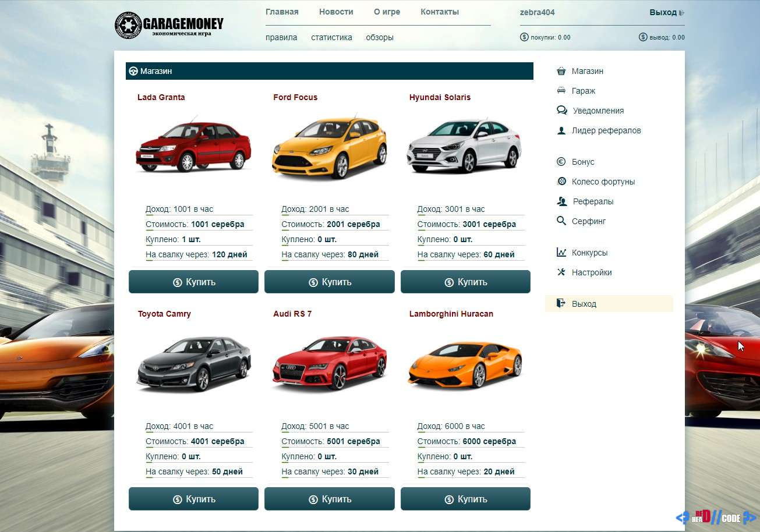Screen dimensions: 760x532
Task: Click the chart icon beside Конкурсы
Action: [x=561, y=253]
